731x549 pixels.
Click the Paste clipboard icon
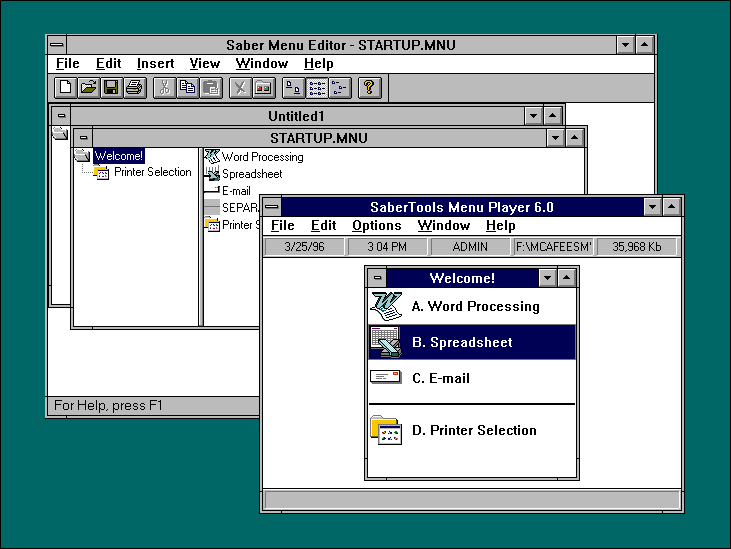[211, 88]
